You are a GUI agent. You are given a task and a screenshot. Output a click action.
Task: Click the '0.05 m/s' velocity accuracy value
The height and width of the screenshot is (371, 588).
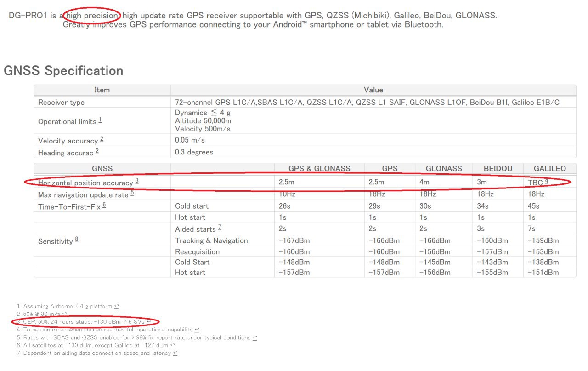[x=190, y=140]
